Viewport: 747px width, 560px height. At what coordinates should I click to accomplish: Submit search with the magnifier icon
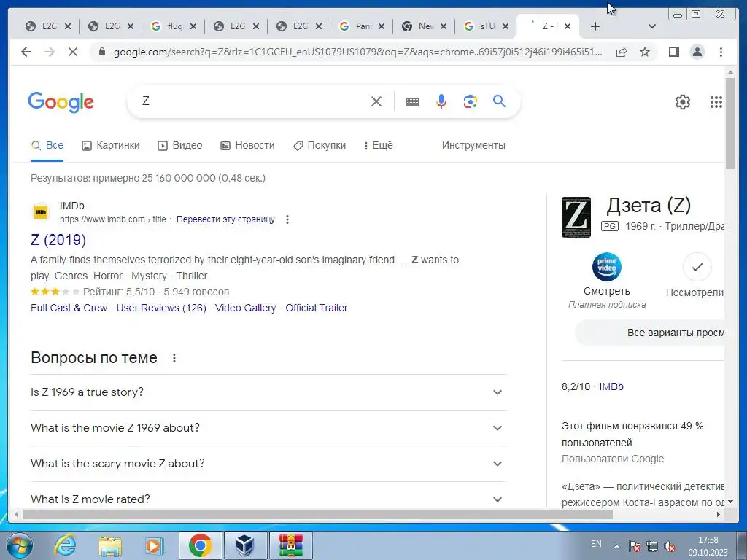[x=499, y=101]
